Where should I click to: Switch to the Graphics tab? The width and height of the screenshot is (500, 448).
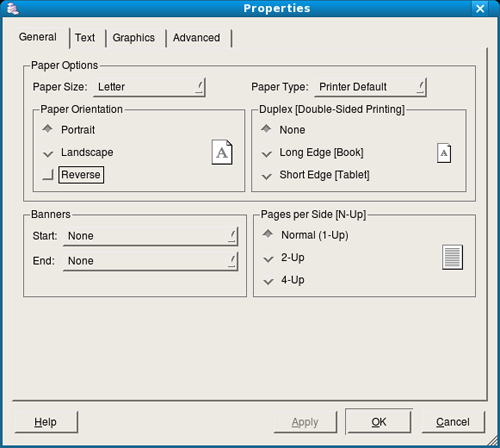[x=134, y=38]
